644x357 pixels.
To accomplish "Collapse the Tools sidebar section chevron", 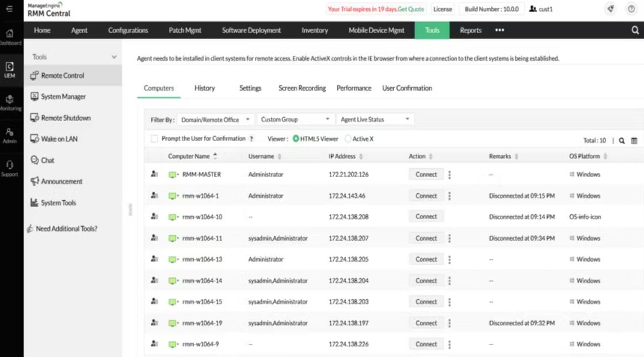I will [114, 57].
